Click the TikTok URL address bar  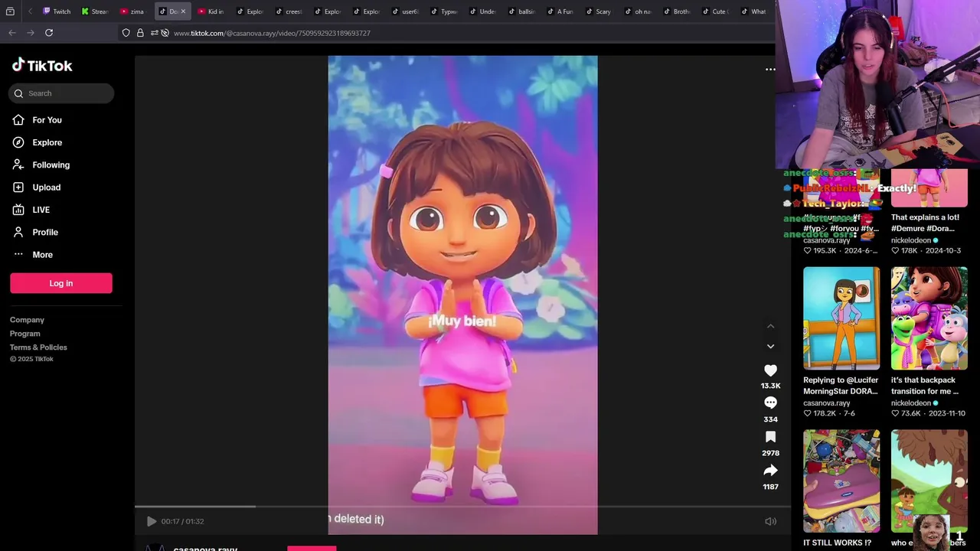272,34
